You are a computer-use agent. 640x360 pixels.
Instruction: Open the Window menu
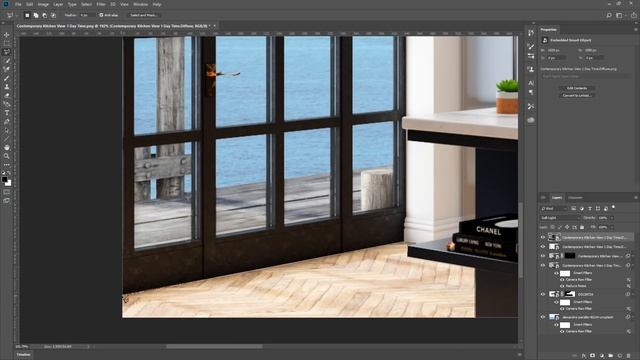pos(140,4)
